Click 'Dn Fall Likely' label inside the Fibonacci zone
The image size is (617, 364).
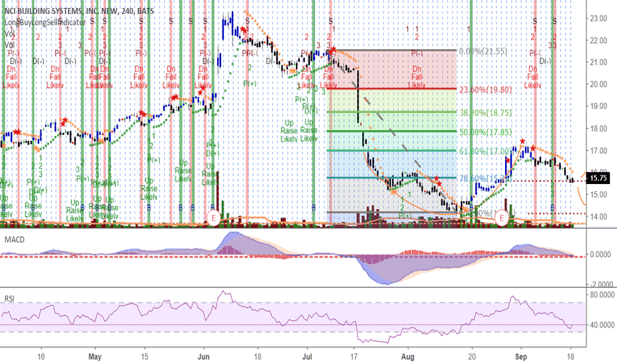point(416,77)
